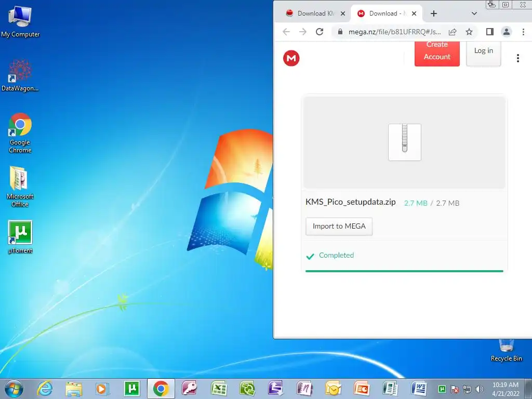The width and height of the screenshot is (532, 399).
Task: View site information via the lock icon
Action: click(x=340, y=32)
